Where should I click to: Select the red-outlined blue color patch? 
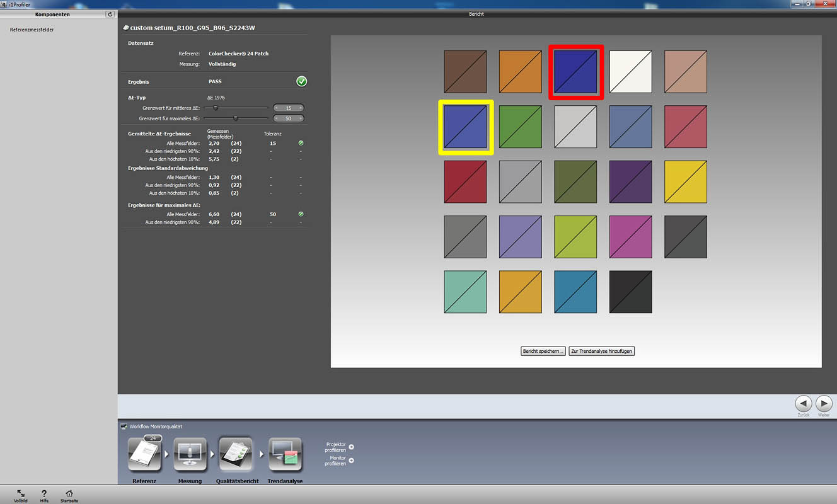tap(576, 72)
